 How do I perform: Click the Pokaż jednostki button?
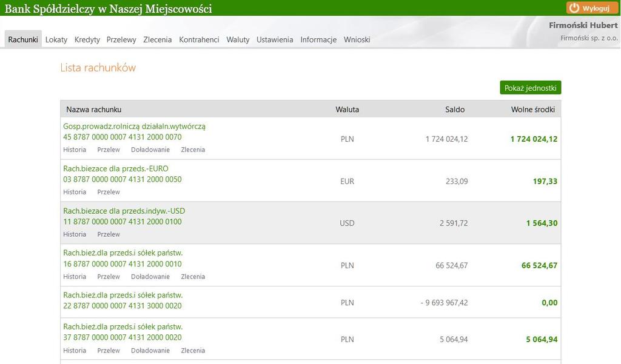tap(530, 88)
